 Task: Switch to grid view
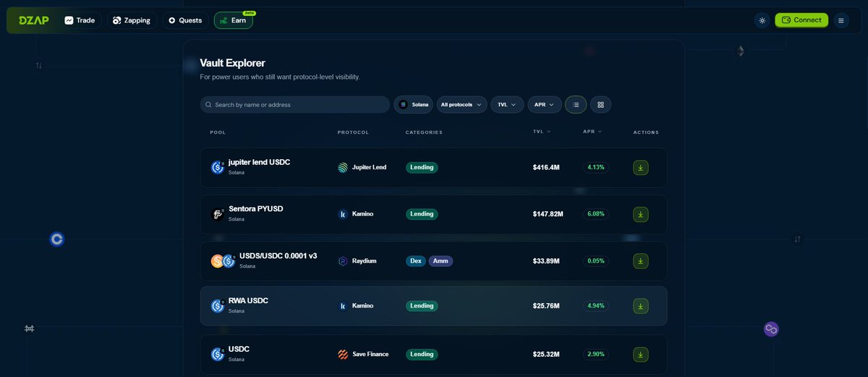pos(600,105)
